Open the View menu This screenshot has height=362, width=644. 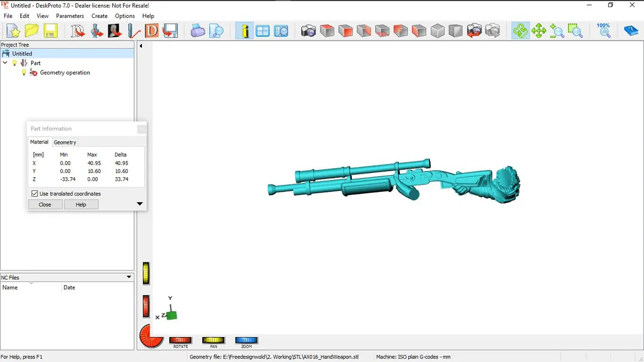click(42, 16)
